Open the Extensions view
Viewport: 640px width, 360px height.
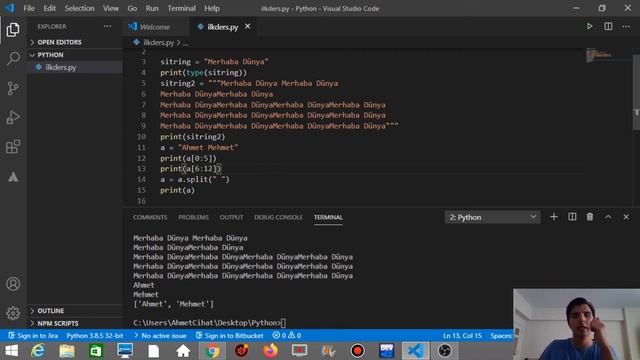(x=13, y=147)
